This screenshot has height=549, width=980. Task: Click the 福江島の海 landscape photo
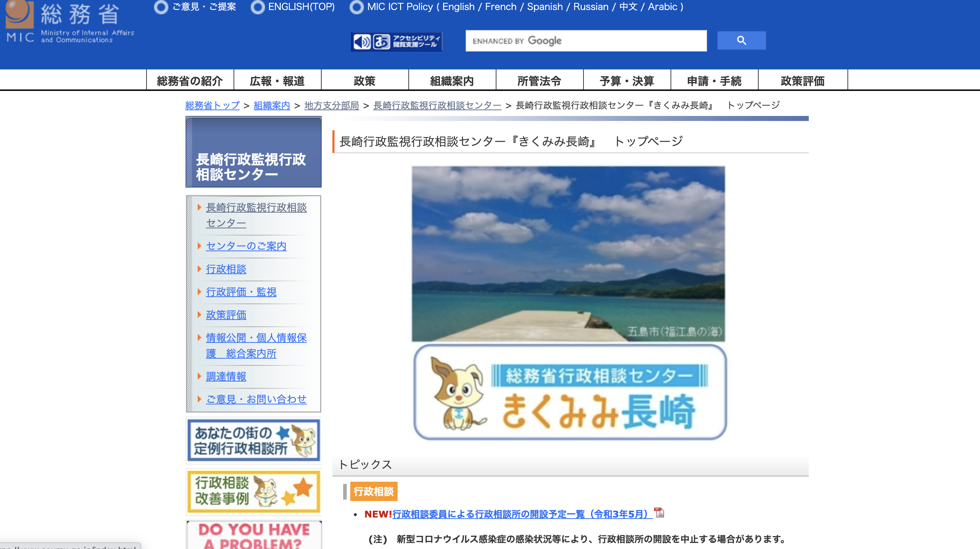click(568, 254)
